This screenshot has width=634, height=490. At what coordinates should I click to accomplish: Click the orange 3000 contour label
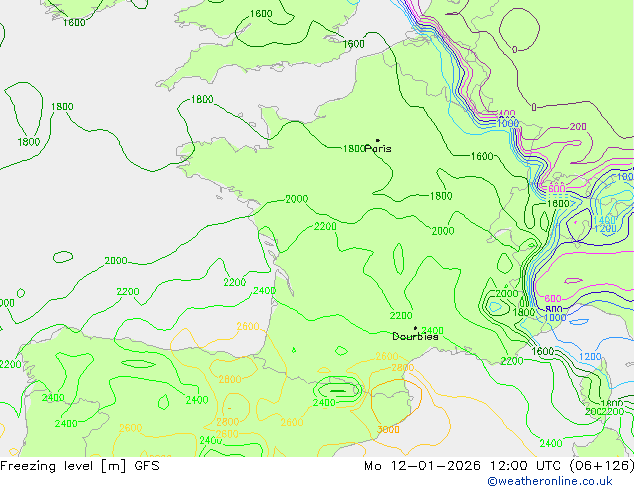(x=388, y=430)
